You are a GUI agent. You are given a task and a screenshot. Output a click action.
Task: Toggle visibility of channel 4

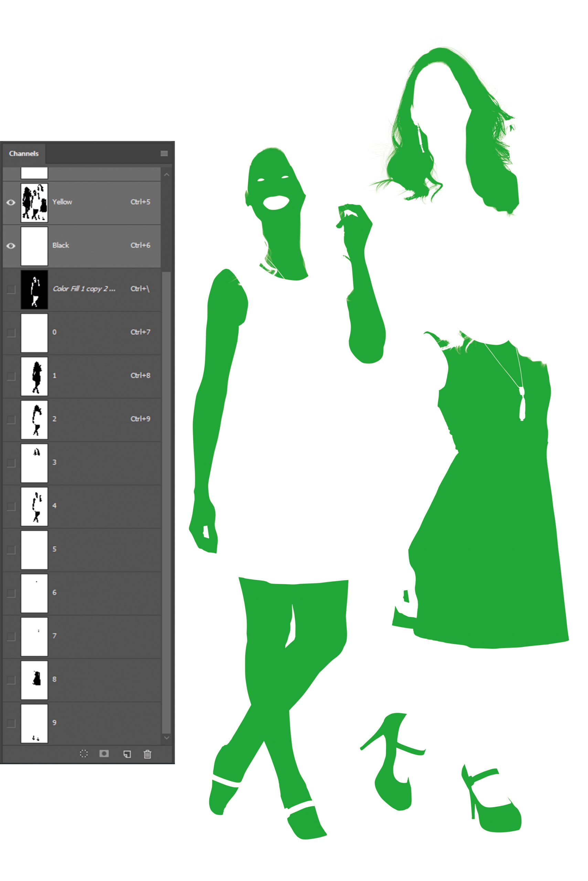coord(11,506)
